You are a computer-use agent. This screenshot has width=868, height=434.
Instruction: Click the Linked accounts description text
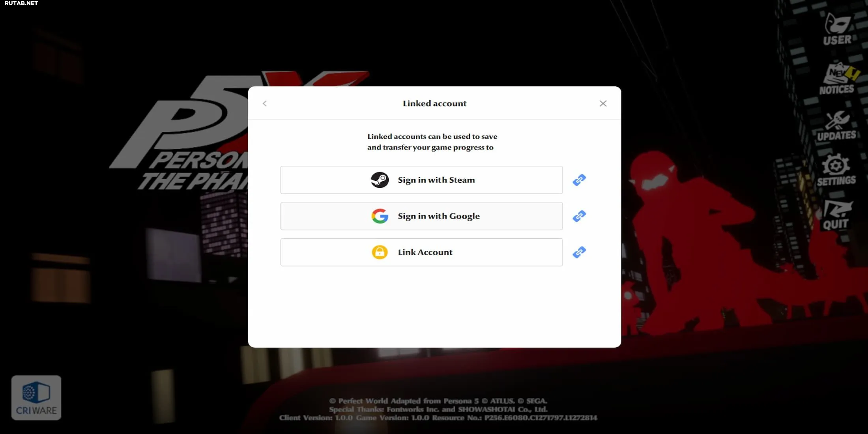point(432,142)
